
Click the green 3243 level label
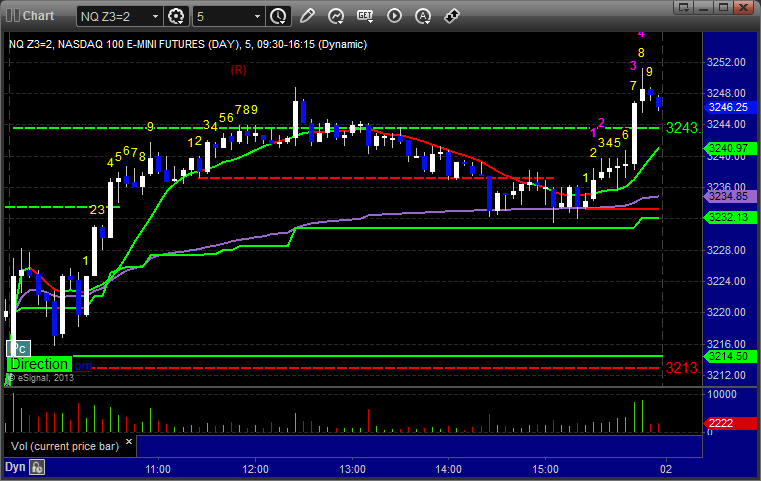pyautogui.click(x=683, y=128)
